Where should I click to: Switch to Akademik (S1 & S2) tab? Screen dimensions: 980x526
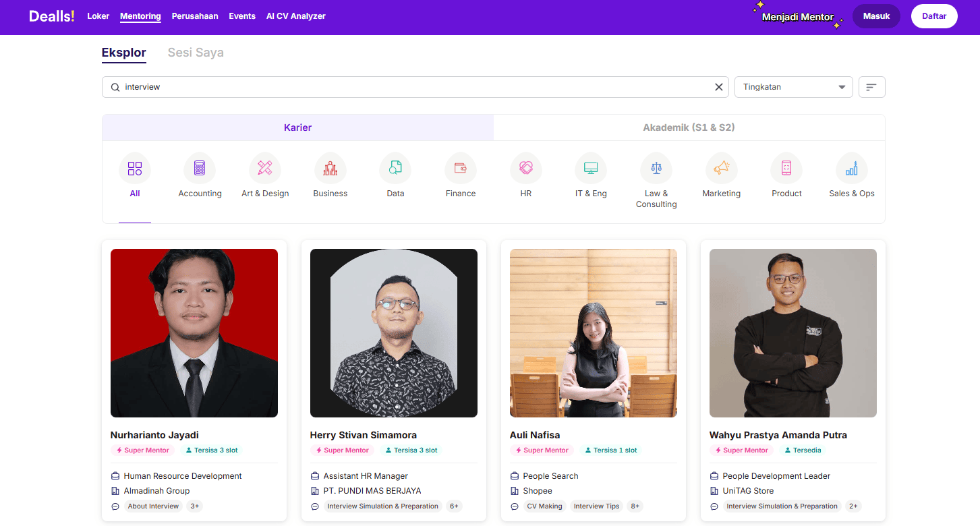(x=689, y=127)
